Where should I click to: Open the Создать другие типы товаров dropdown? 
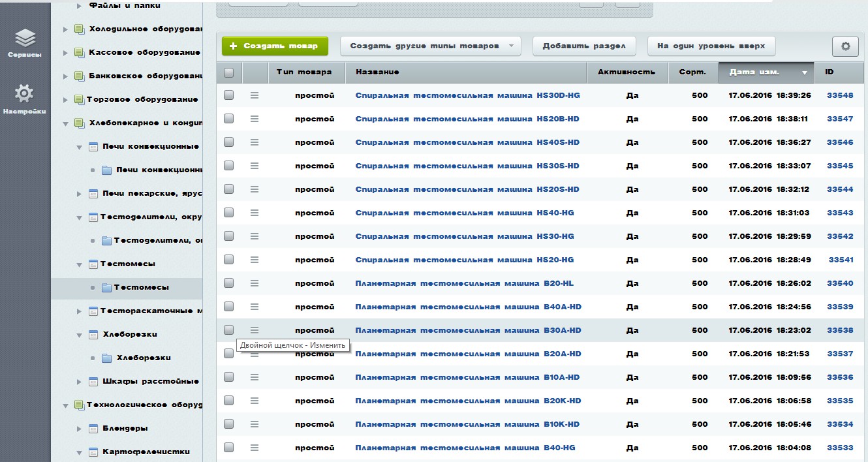coord(431,46)
